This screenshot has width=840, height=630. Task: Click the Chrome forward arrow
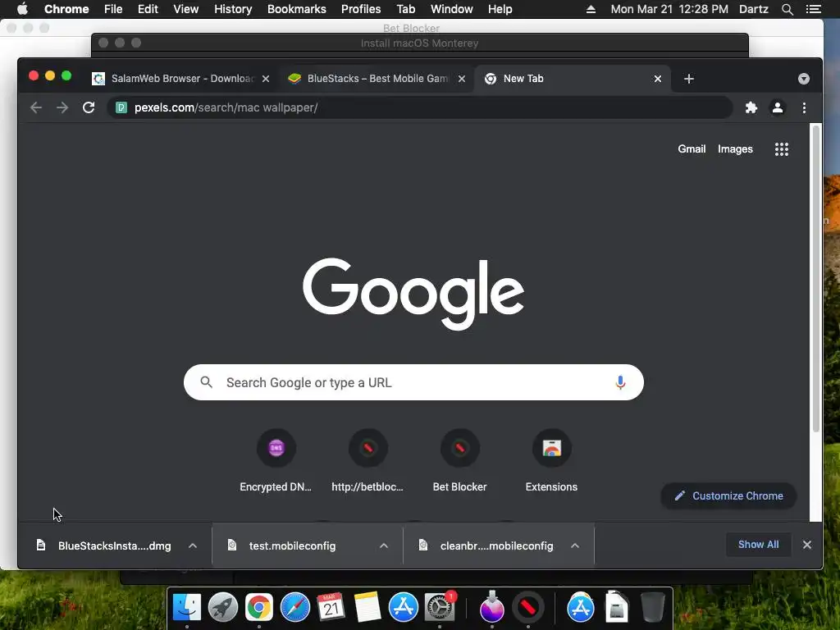point(62,107)
